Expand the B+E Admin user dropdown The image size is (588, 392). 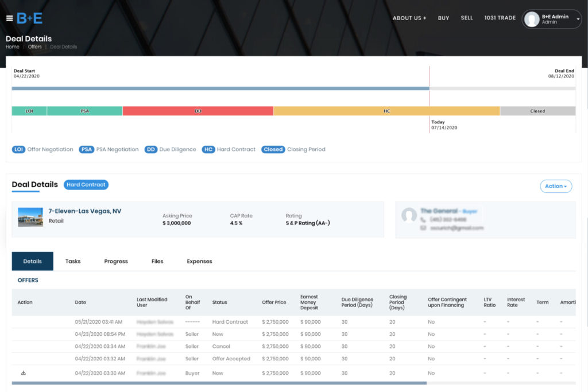pyautogui.click(x=578, y=19)
